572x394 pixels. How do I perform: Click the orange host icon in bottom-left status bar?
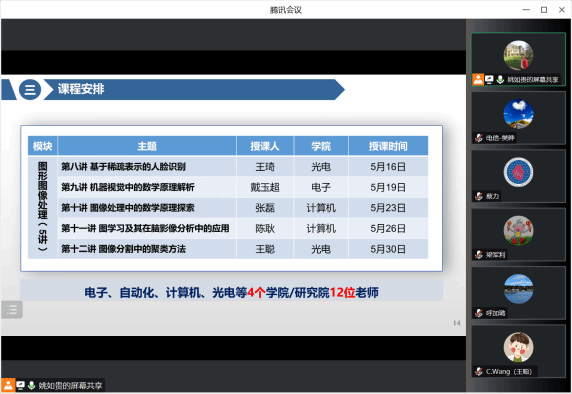click(x=8, y=385)
